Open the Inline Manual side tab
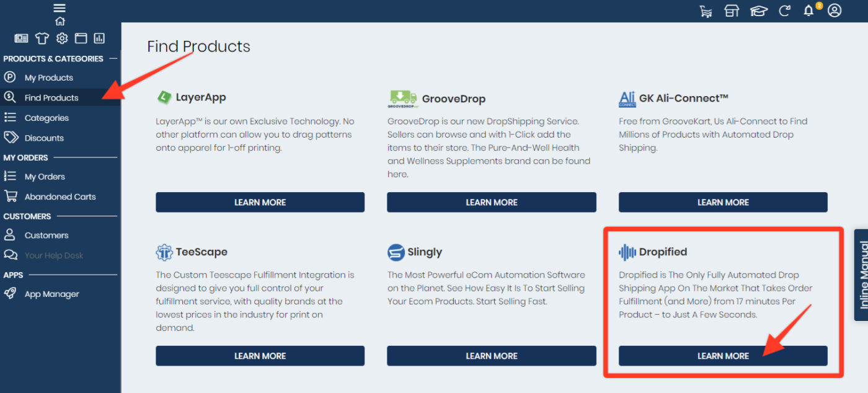This screenshot has height=393, width=868. pyautogui.click(x=861, y=275)
